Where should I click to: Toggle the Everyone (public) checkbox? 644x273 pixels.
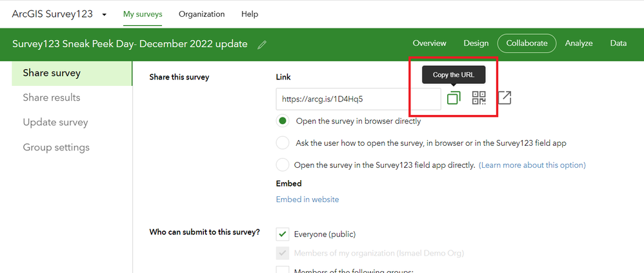[282, 234]
